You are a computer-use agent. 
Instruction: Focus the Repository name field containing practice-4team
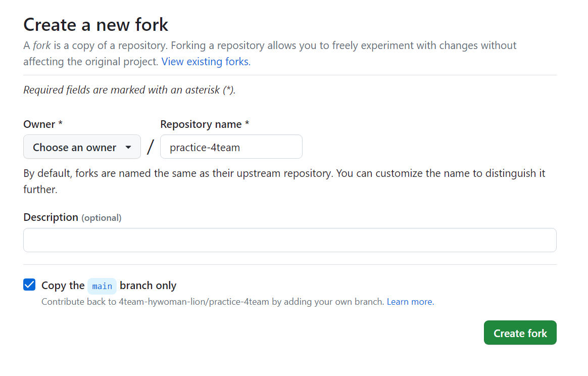click(231, 147)
